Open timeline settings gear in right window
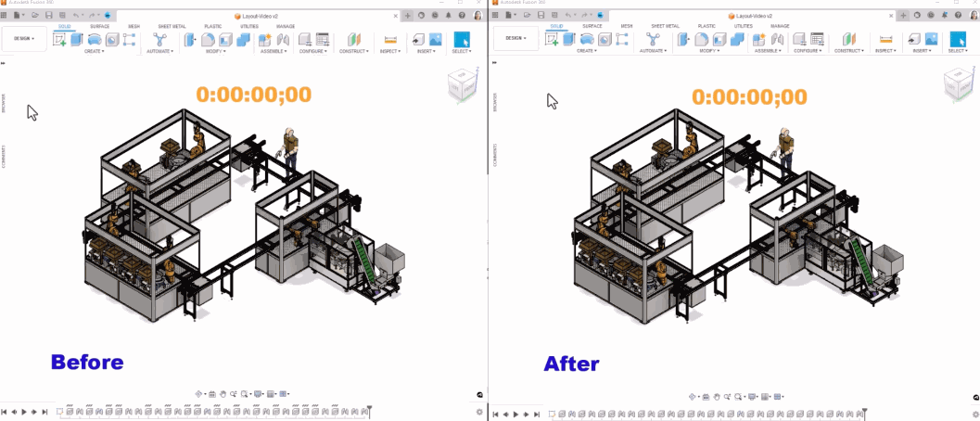The image size is (980, 421). click(x=975, y=413)
